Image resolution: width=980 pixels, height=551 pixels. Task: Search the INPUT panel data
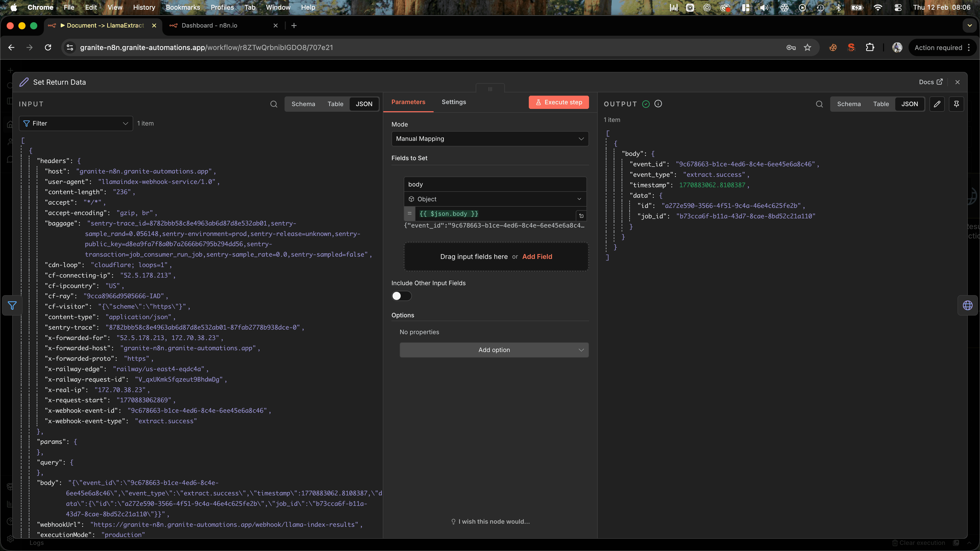pos(274,104)
